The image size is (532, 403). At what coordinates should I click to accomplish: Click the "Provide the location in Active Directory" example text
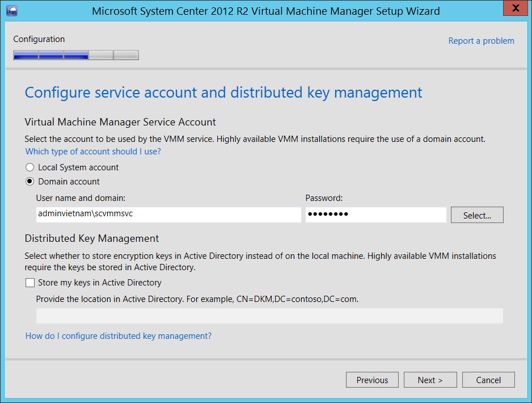(197, 299)
